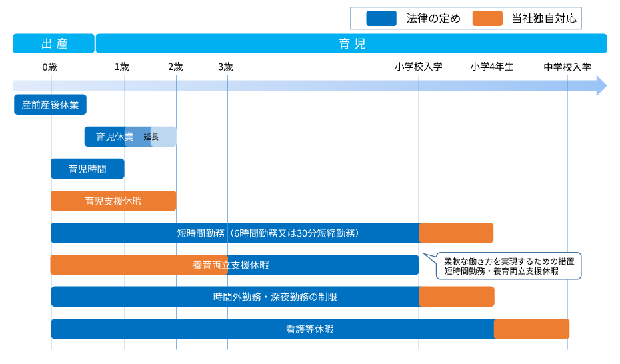Click the 0歳 timeline label

tap(50, 67)
